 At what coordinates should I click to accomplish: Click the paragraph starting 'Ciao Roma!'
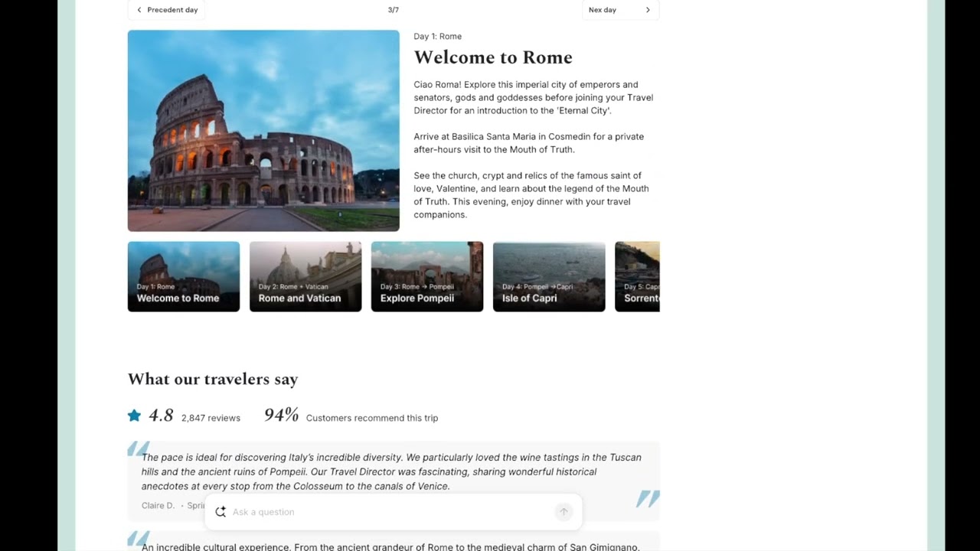pyautogui.click(x=534, y=97)
